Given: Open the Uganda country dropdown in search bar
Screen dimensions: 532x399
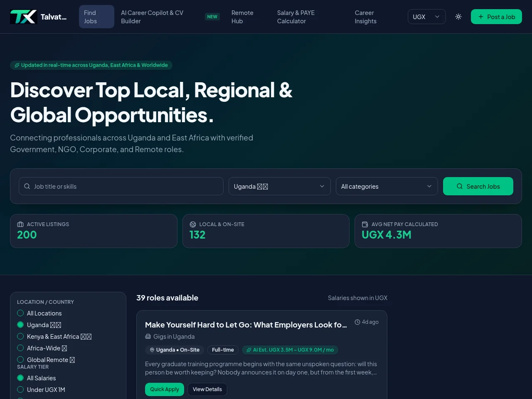Looking at the screenshot, I should point(280,186).
